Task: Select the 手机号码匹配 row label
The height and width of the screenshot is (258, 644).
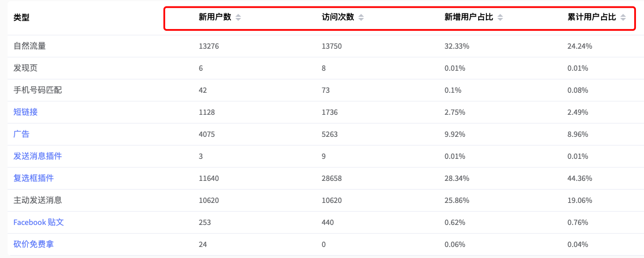Action: pyautogui.click(x=38, y=90)
